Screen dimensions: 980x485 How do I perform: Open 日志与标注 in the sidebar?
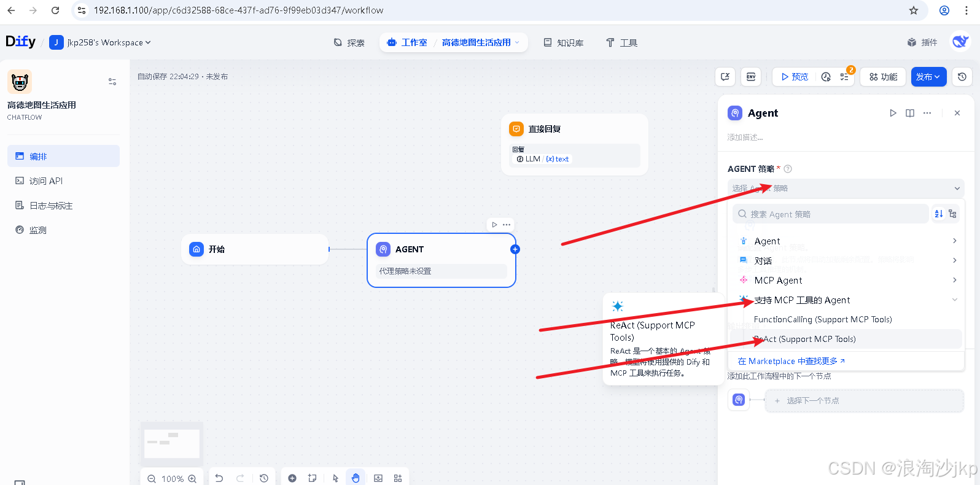coord(63,205)
